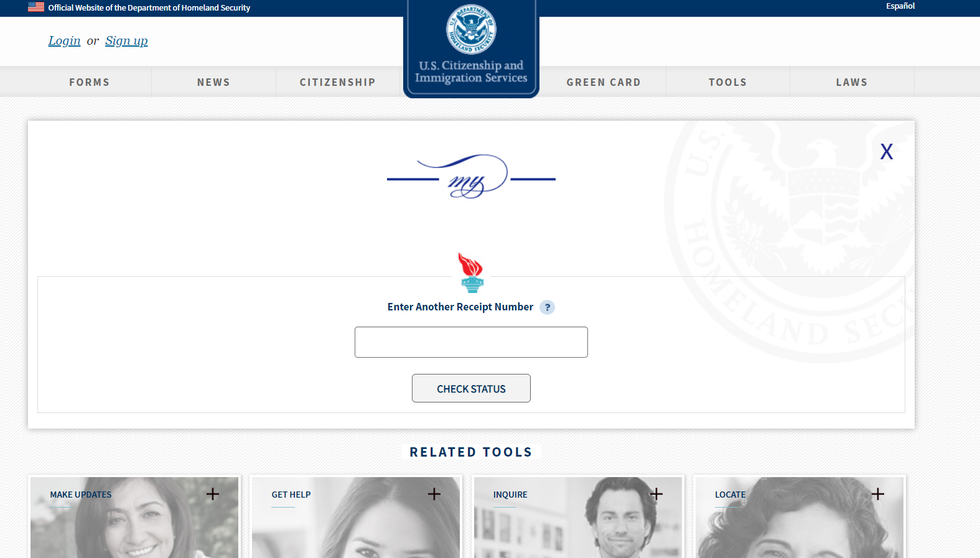Image resolution: width=980 pixels, height=558 pixels.
Task: Click the US flag icon
Action: click(36, 7)
